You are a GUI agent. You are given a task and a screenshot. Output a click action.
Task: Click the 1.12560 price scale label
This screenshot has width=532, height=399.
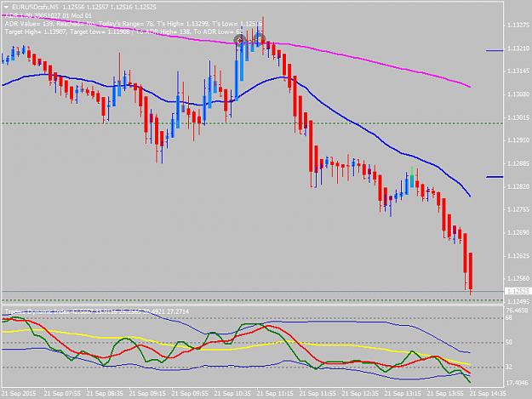(x=518, y=278)
